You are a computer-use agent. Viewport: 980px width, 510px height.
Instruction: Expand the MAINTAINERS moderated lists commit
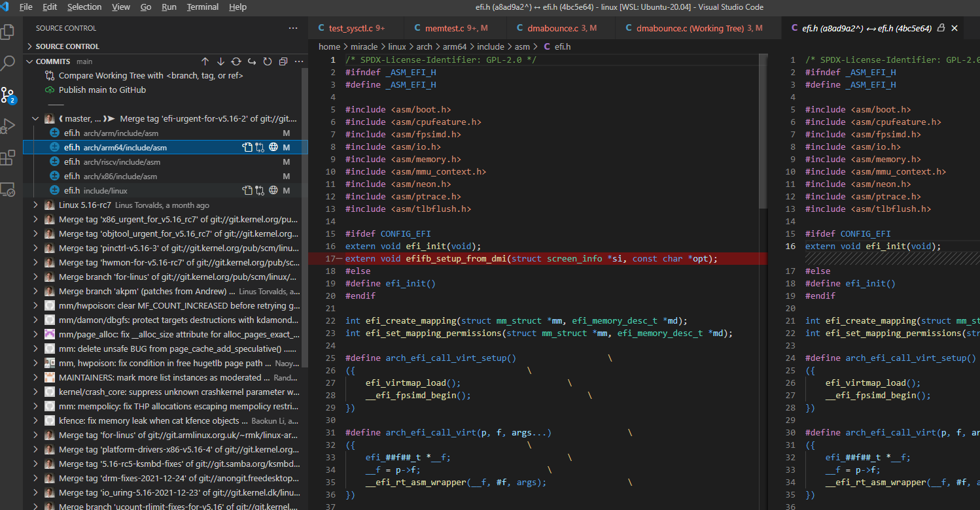pos(36,377)
